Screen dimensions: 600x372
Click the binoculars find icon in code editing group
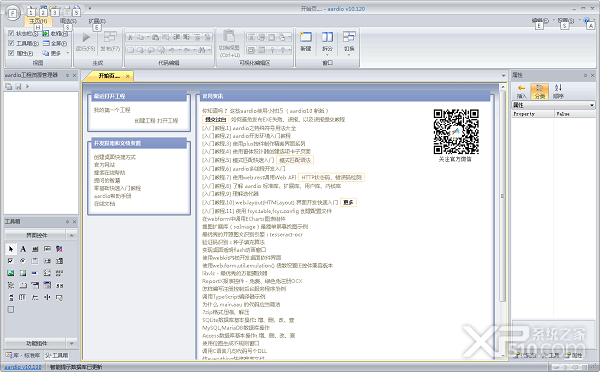click(201, 50)
